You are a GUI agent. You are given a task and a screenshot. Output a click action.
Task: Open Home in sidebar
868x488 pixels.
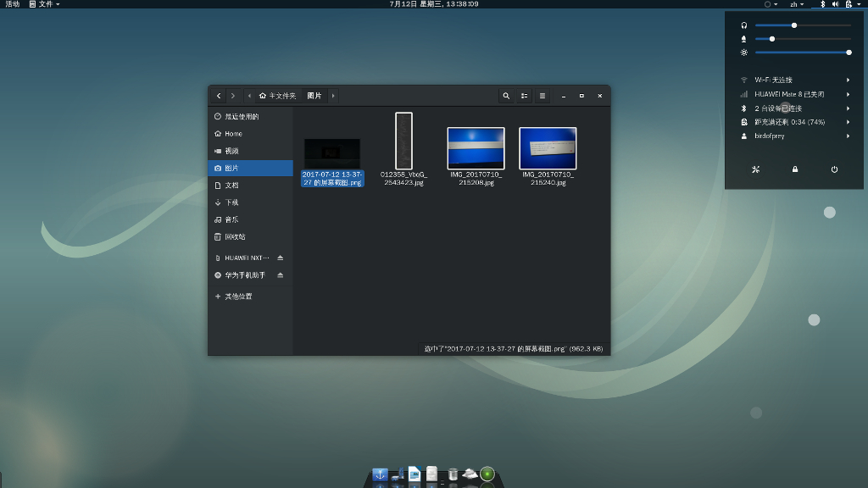tap(250, 134)
